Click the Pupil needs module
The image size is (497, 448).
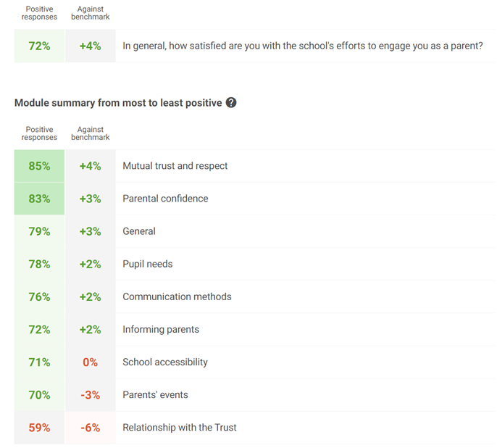148,264
